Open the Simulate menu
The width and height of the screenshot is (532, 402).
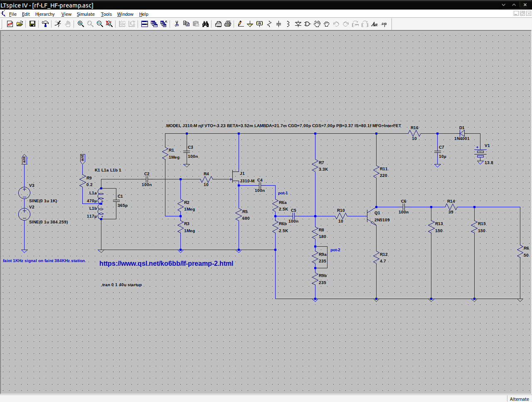tap(86, 14)
